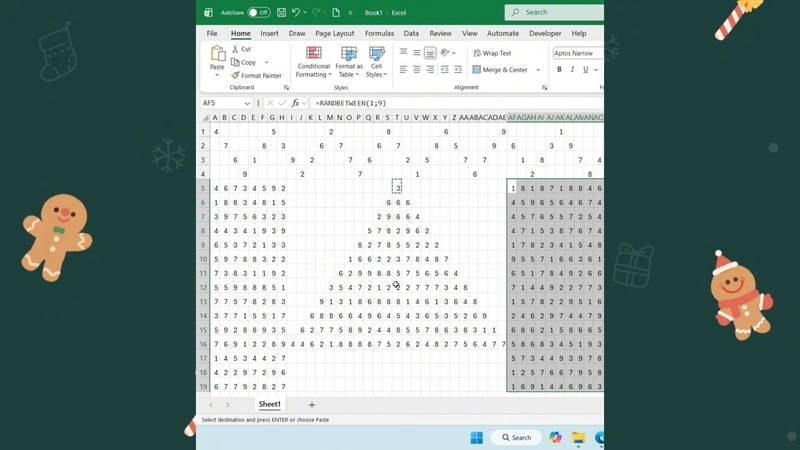Click the formula bar Enter checkmark icon

[282, 103]
